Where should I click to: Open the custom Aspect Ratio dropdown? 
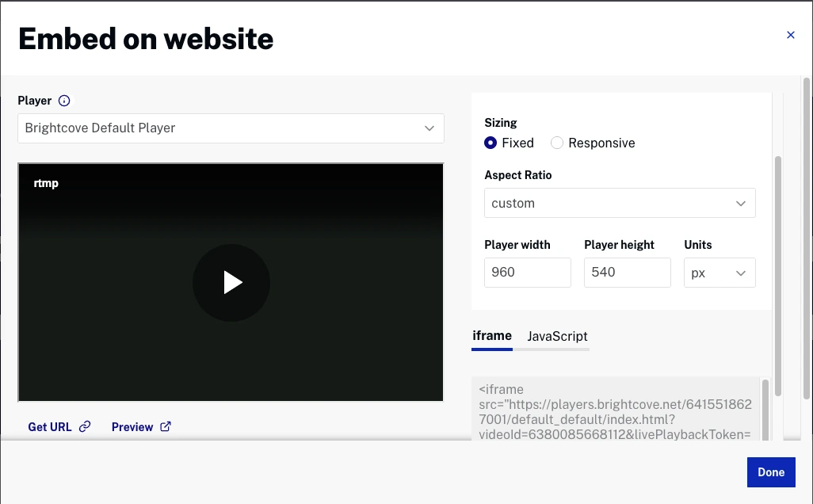619,203
